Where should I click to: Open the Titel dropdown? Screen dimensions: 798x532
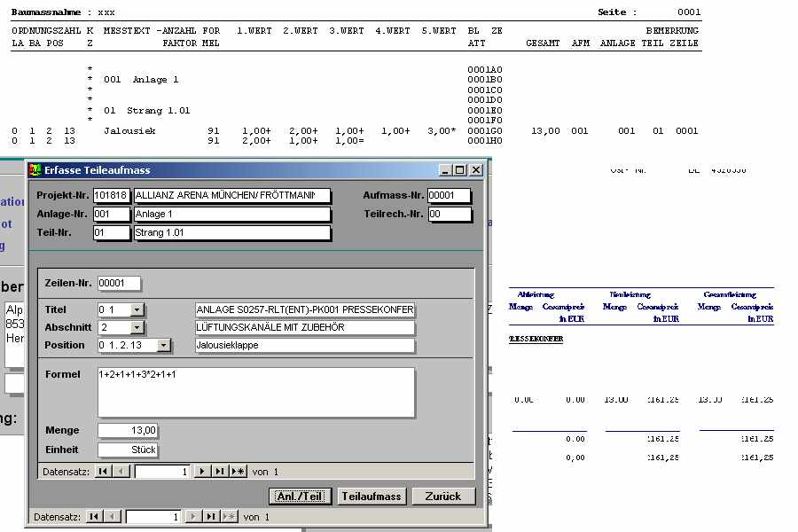(137, 309)
